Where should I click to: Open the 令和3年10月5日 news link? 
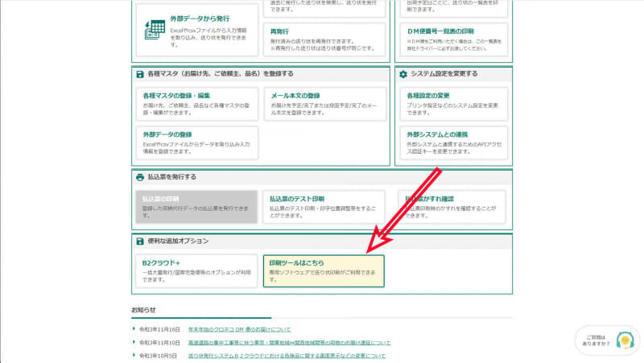(x=287, y=356)
